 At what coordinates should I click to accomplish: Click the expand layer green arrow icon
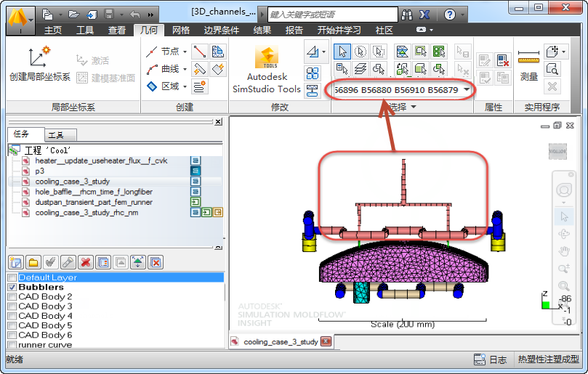138,262
